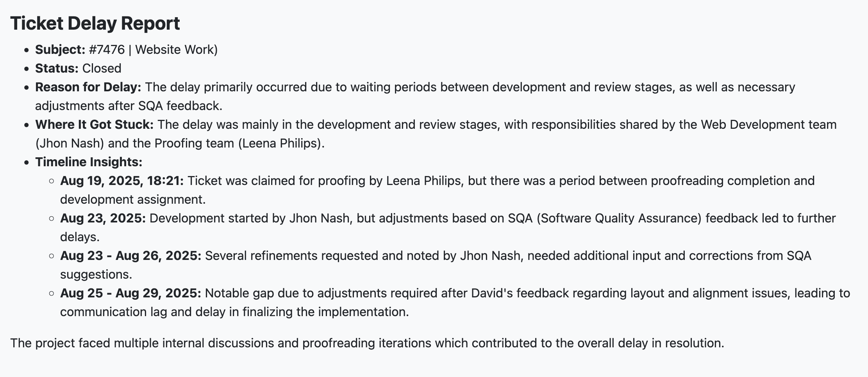Click the Subject label
Viewport: 868px width, 377px height.
(x=60, y=50)
